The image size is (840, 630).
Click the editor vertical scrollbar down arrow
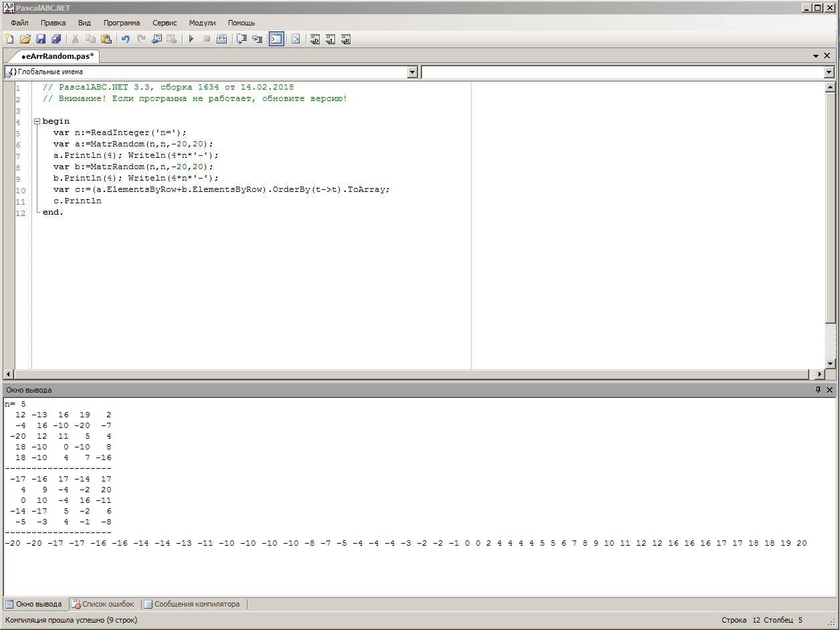tap(830, 364)
